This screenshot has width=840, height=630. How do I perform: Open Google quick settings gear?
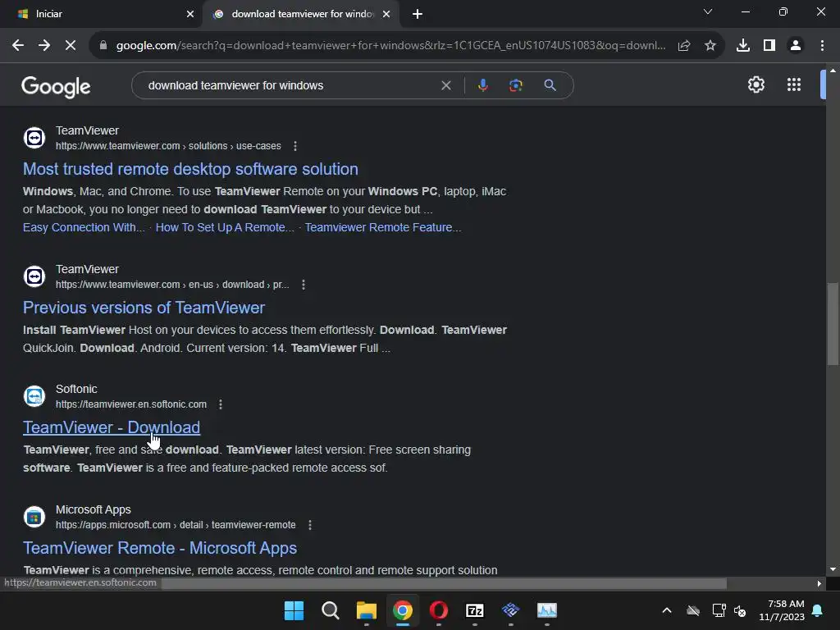[756, 84]
